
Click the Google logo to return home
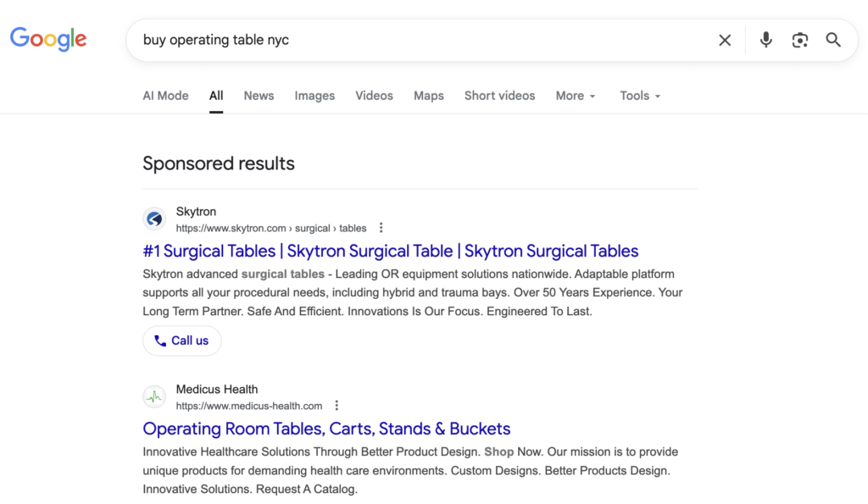[x=48, y=39]
